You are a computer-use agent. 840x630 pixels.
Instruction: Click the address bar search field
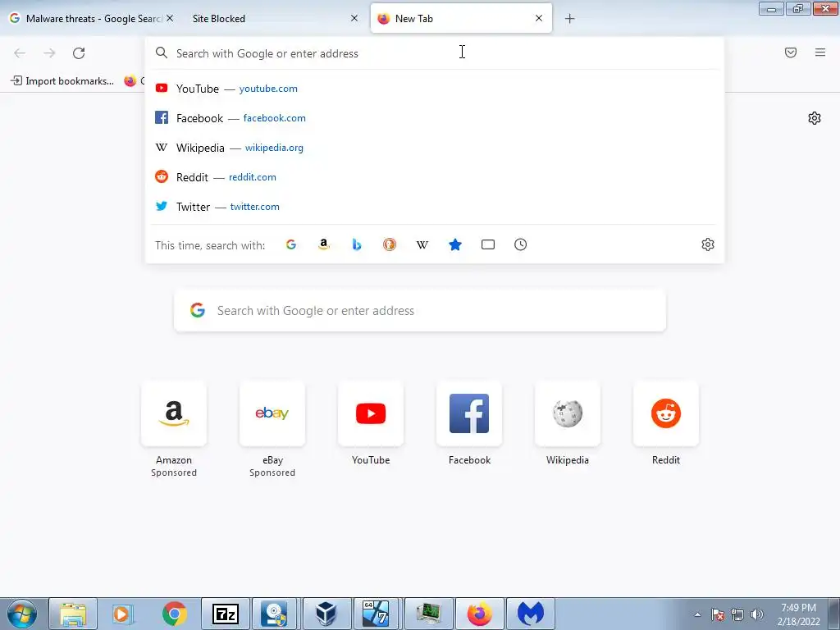point(435,53)
